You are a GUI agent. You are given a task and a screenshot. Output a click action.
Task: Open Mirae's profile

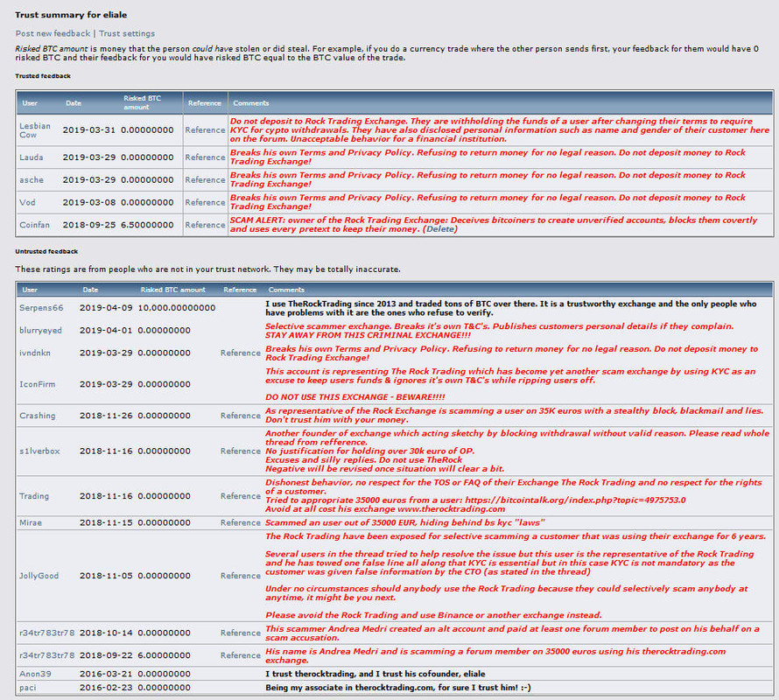coord(31,522)
